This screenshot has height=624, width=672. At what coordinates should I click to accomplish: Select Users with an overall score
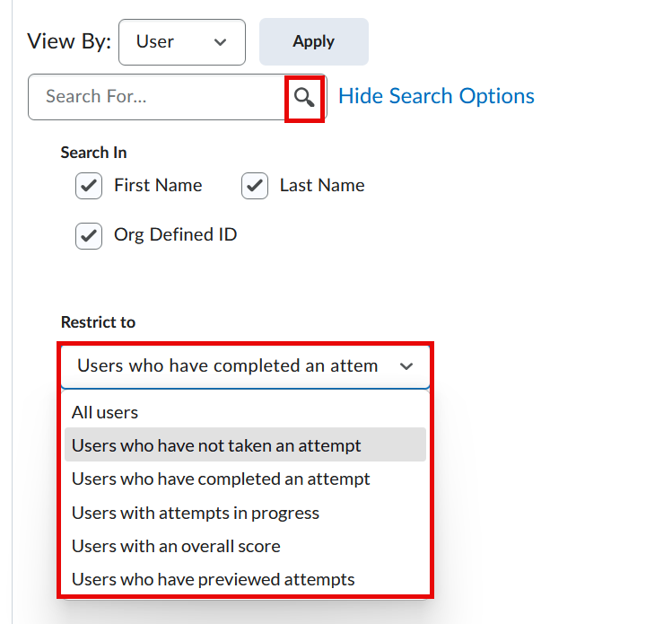[176, 546]
